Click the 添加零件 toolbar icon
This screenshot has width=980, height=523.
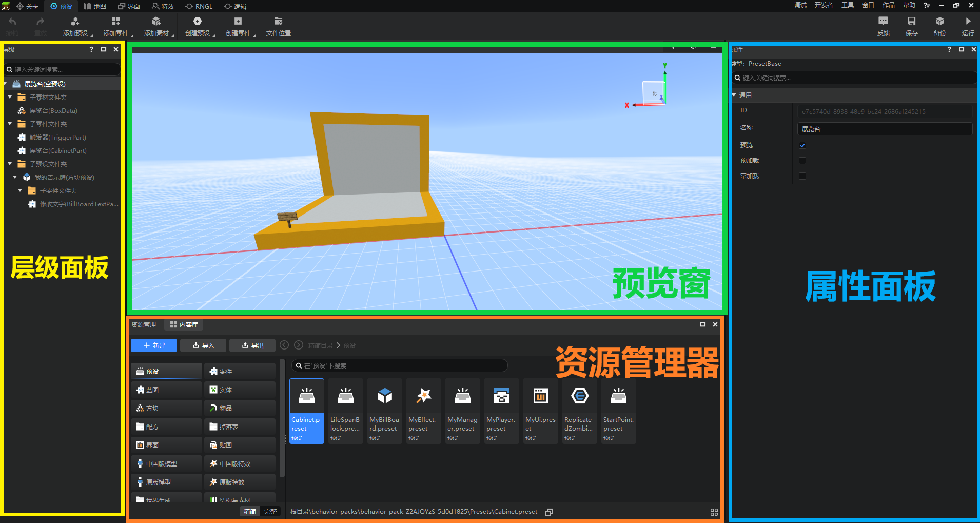(x=115, y=21)
